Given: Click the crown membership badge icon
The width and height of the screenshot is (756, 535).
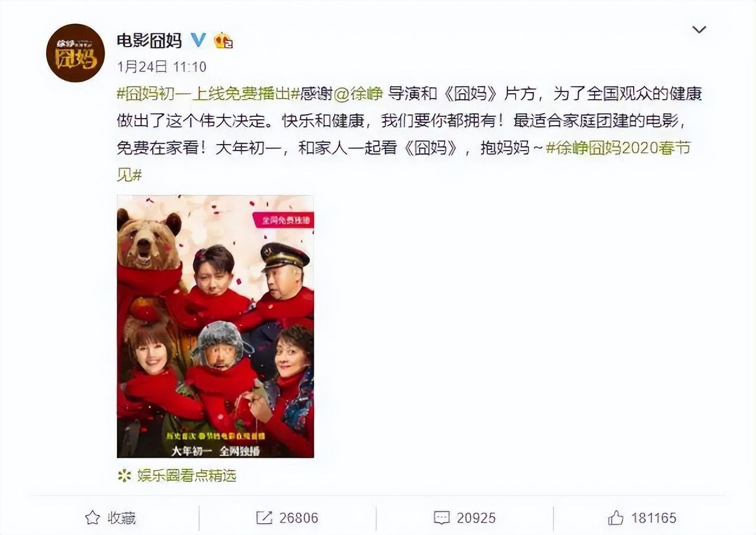Looking at the screenshot, I should (x=223, y=40).
